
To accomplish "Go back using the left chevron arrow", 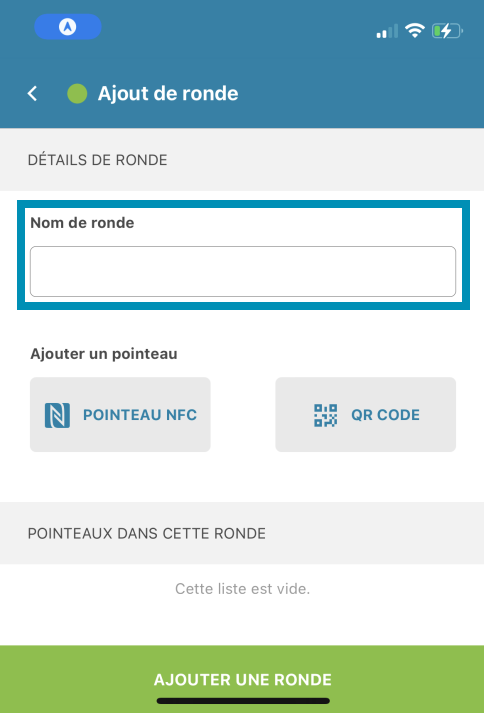I will pyautogui.click(x=32, y=94).
